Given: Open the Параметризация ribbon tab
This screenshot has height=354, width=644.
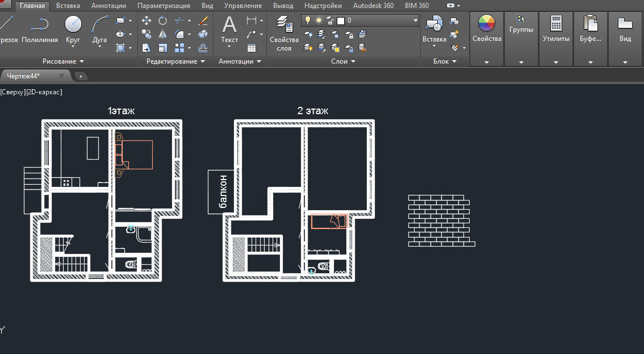Looking at the screenshot, I should point(164,6).
